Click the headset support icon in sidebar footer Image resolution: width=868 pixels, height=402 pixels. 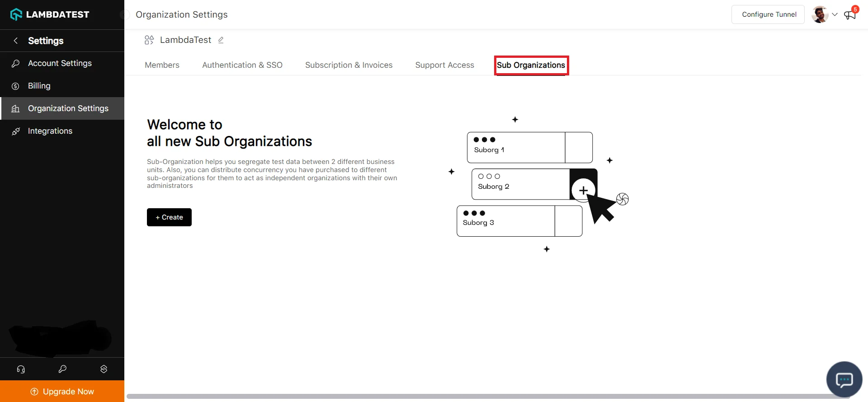click(x=21, y=369)
